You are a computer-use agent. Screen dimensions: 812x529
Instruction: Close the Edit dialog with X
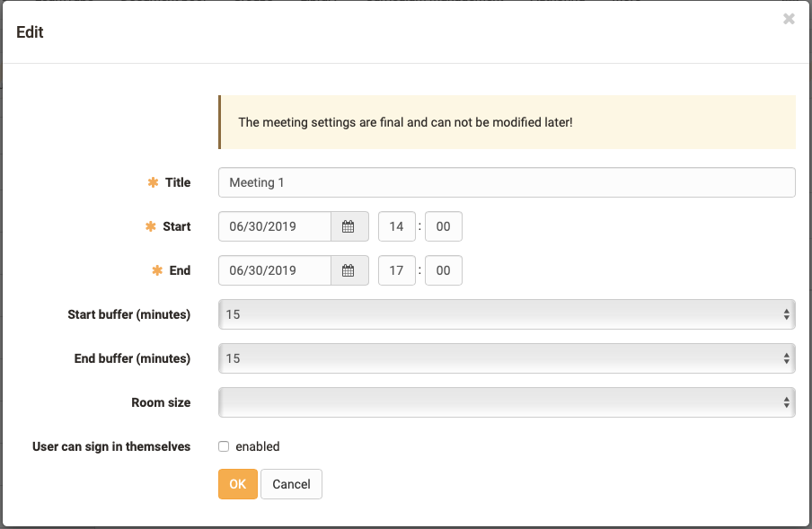[789, 19]
